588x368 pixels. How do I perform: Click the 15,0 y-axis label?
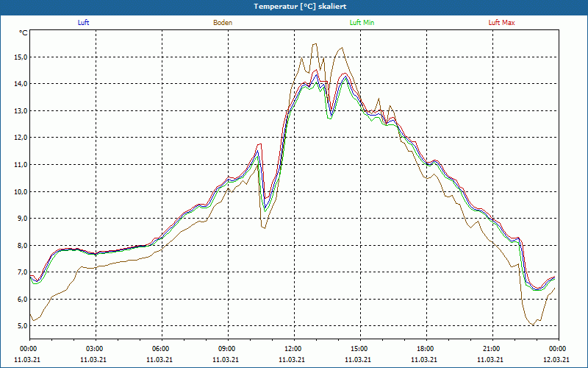click(x=21, y=57)
